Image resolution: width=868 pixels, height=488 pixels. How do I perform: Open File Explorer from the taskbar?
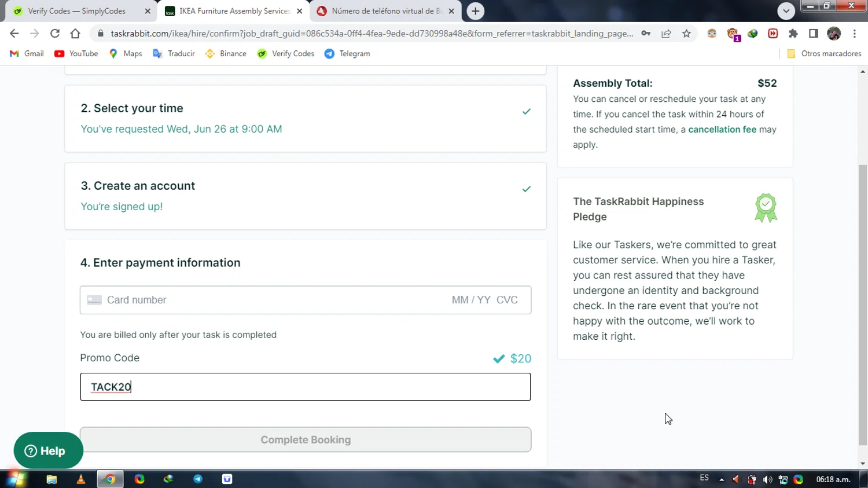[x=52, y=479]
